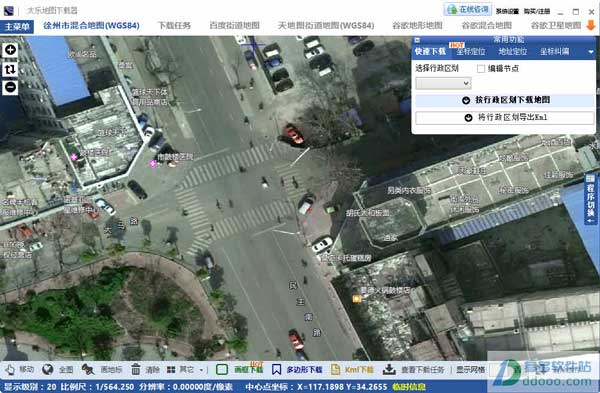This screenshot has height=393, width=600.
Task: Switch to 百度街道地图 tab
Action: [234, 26]
